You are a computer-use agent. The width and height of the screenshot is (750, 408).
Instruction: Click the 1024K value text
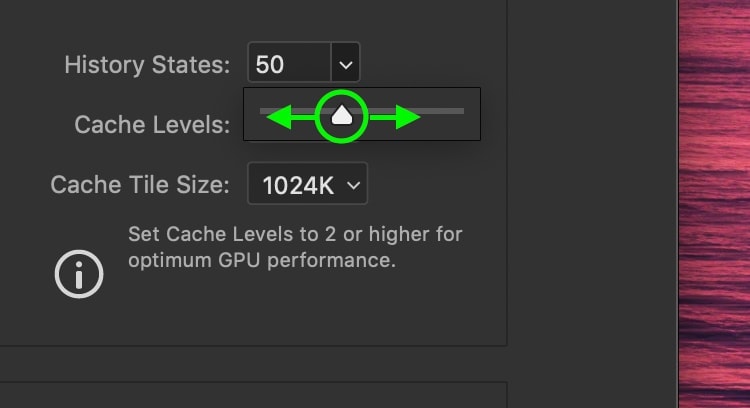coord(298,186)
